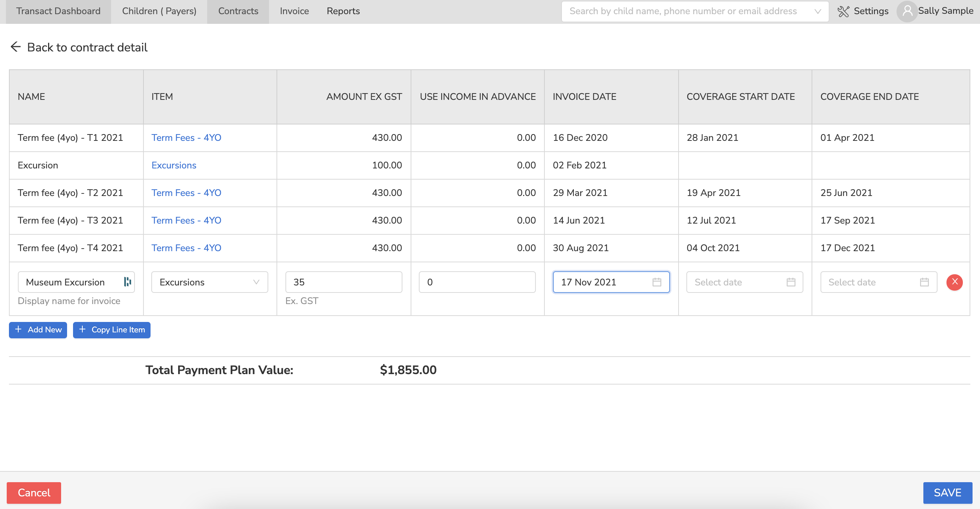Image resolution: width=980 pixels, height=509 pixels.
Task: Open Term Fees - 4YO link for T1
Action: (186, 137)
